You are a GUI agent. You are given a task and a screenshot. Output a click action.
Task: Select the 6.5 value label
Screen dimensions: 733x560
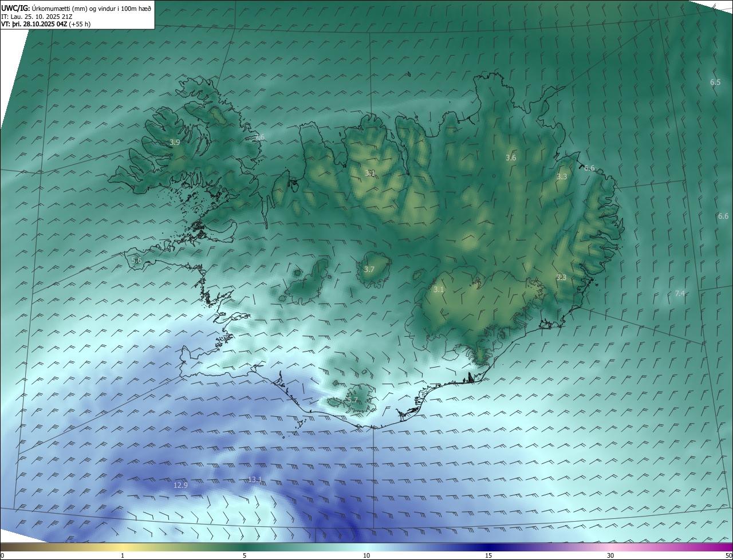click(x=715, y=82)
